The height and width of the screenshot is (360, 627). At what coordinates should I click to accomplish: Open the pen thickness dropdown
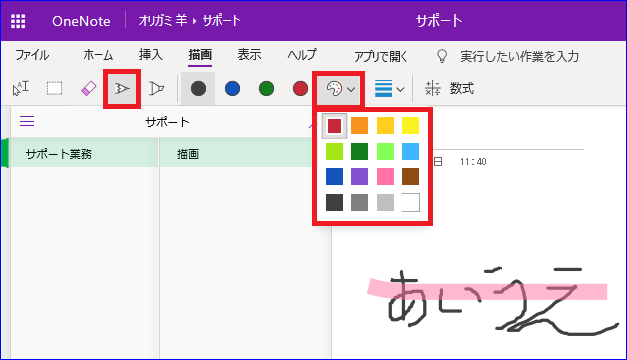pos(389,88)
